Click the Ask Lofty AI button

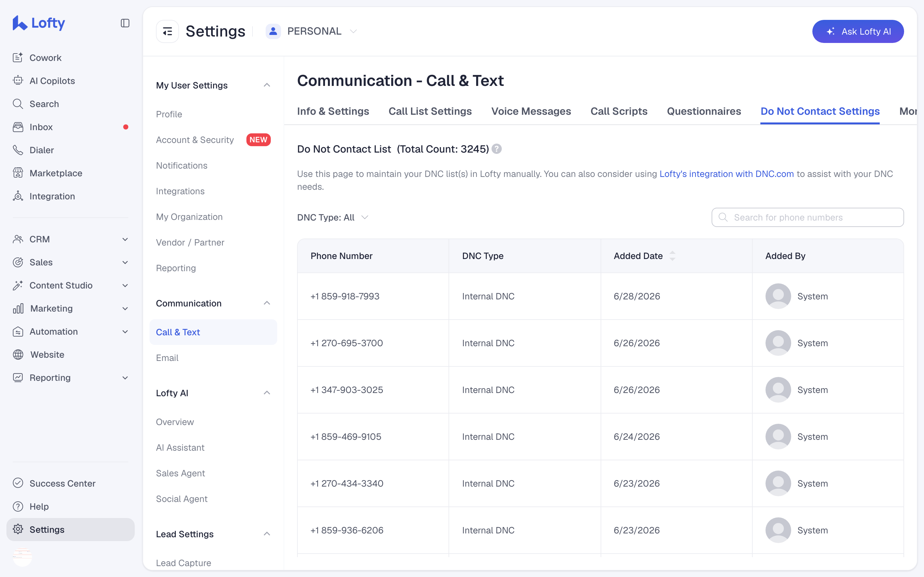[858, 31]
